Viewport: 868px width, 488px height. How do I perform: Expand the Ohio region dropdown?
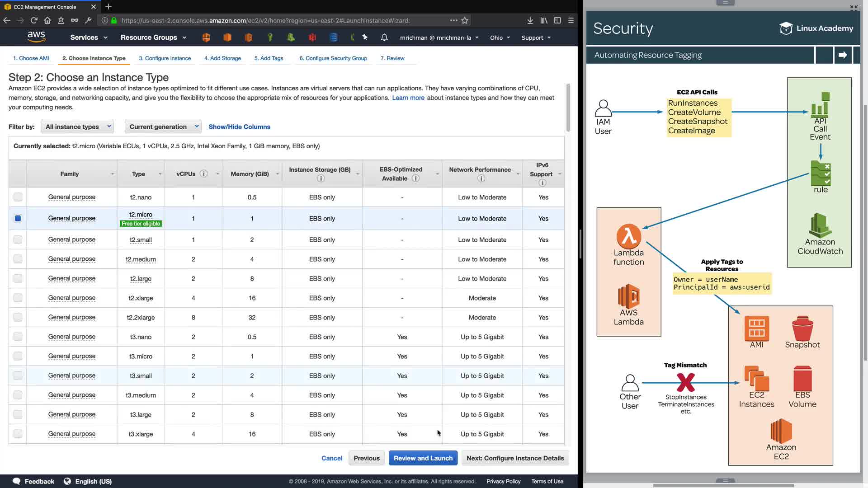(x=500, y=38)
